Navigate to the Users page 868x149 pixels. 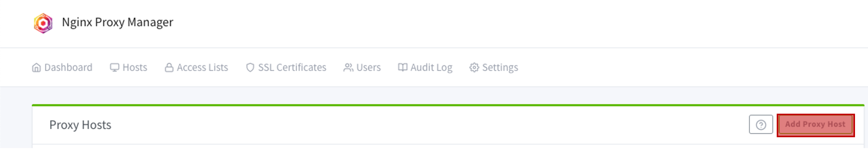pos(362,68)
